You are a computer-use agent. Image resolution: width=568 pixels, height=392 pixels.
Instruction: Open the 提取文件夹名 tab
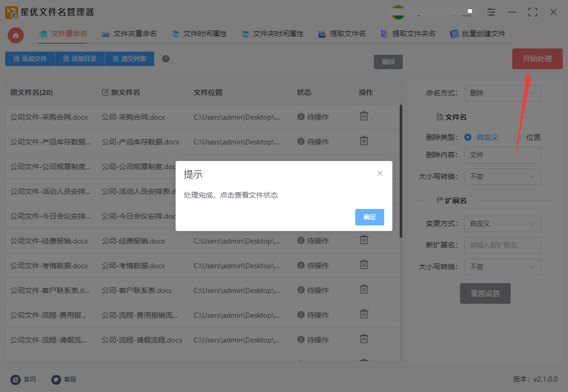[x=408, y=34]
